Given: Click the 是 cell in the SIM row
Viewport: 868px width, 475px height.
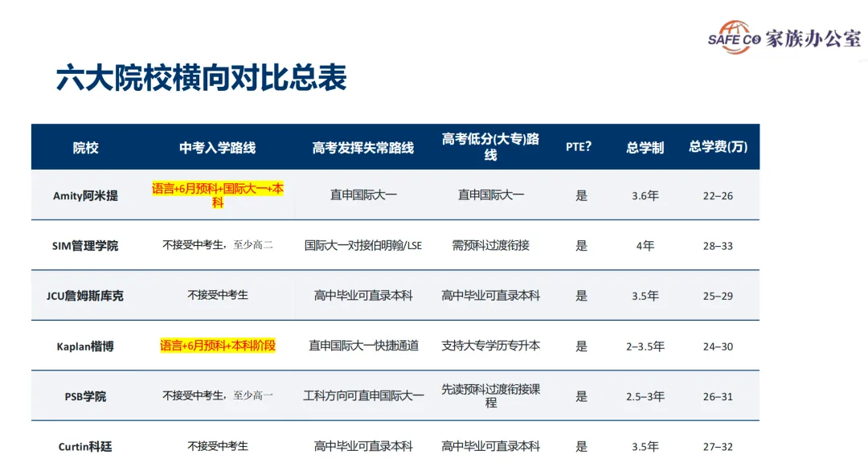Looking at the screenshot, I should pos(581,246).
